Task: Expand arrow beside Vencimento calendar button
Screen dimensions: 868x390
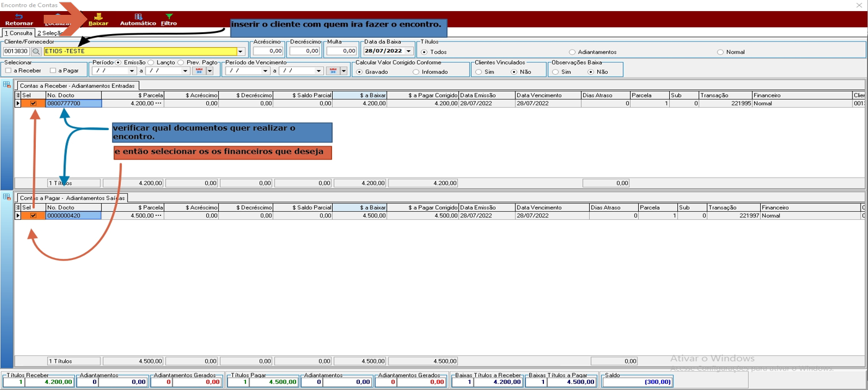Action: (x=344, y=71)
